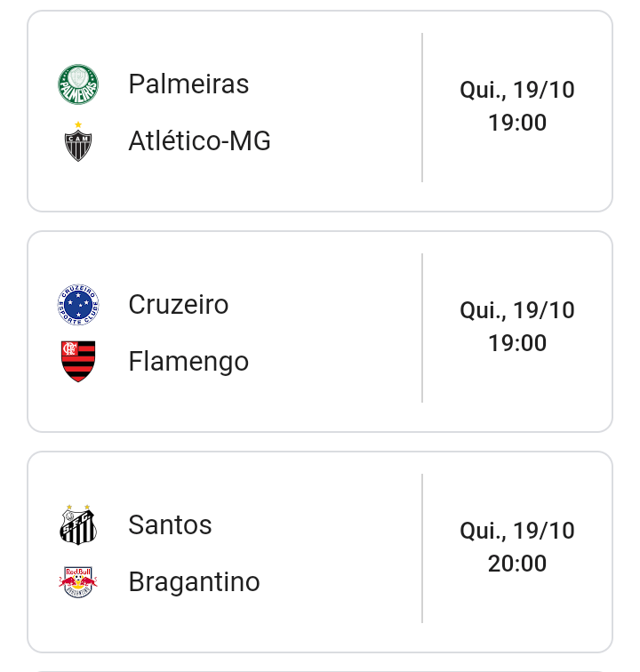Click the 19:00 time for Palmeiras match
The image size is (640, 672).
click(x=517, y=123)
